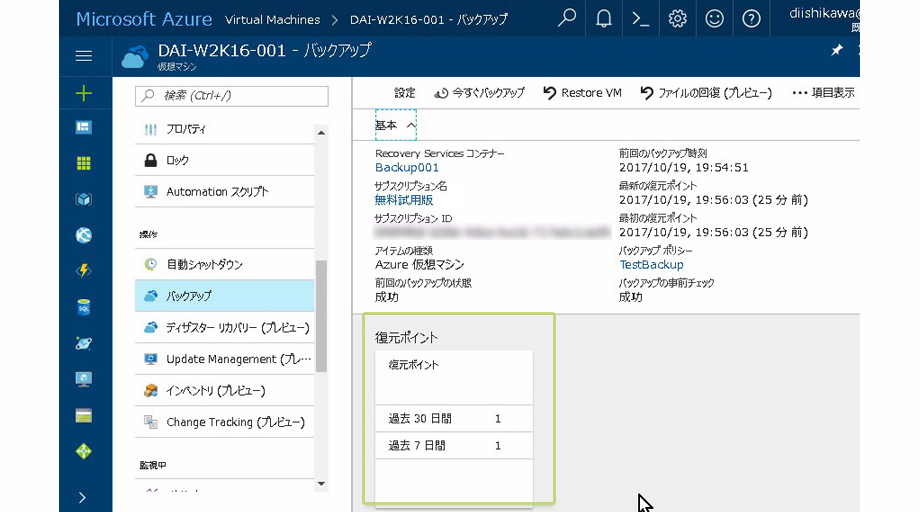Screen dimensions: 920x512
Task: Select Automation スクリプト menu item
Action: pos(225,192)
